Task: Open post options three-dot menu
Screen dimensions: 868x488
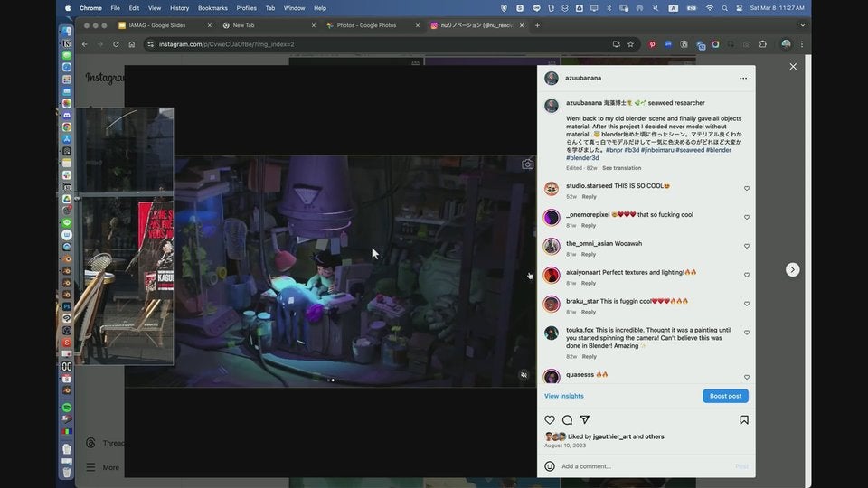Action: 743,78
